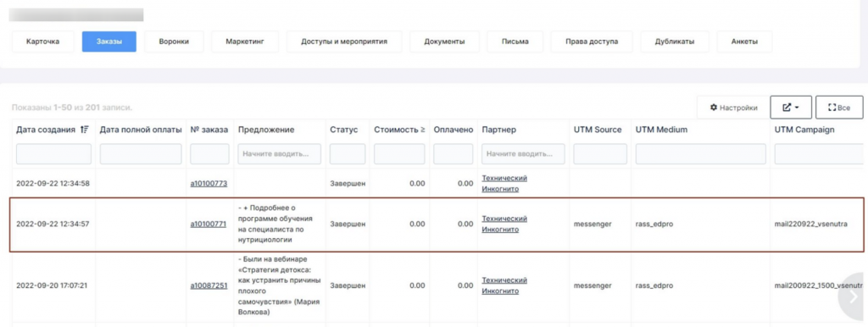Click messenger in the a10087251 row
The image size is (868, 327).
[x=593, y=286]
